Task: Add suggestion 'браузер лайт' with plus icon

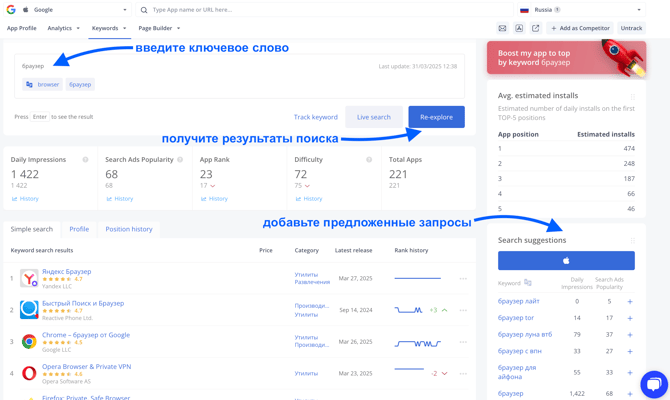Action: coord(629,301)
